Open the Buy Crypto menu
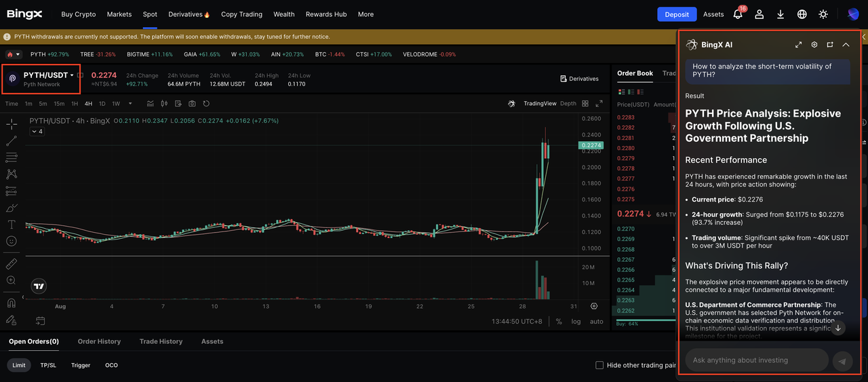Screen dimensions: 868x382 (79, 14)
